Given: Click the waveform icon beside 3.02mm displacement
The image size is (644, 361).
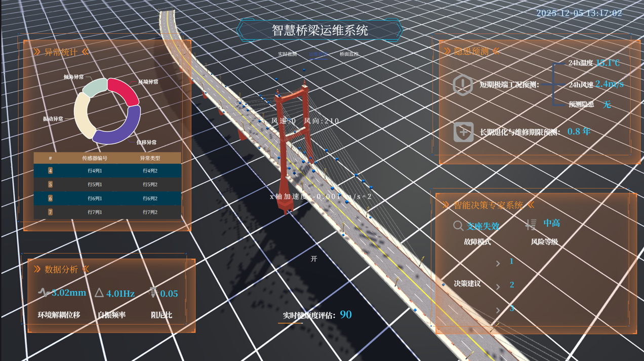Looking at the screenshot, I should (44, 293).
